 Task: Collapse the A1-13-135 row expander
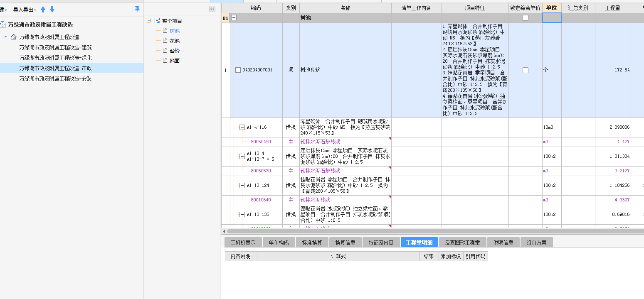click(x=242, y=214)
